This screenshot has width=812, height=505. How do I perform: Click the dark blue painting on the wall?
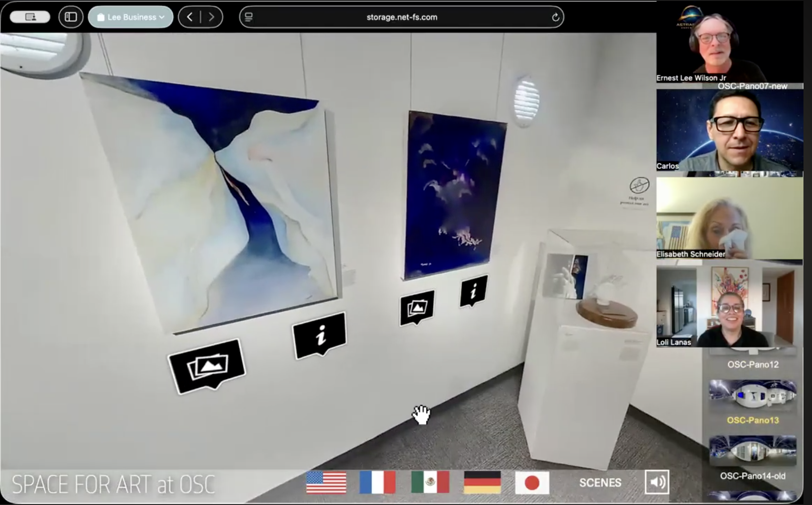pyautogui.click(x=455, y=194)
